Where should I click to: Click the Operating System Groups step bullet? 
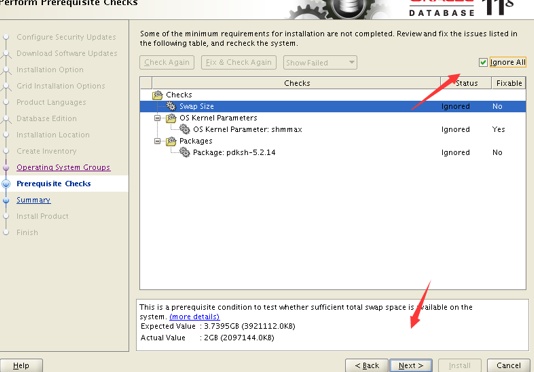point(6,168)
